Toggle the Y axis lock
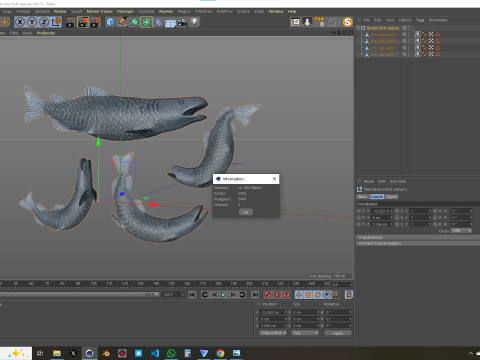 pos(32,22)
